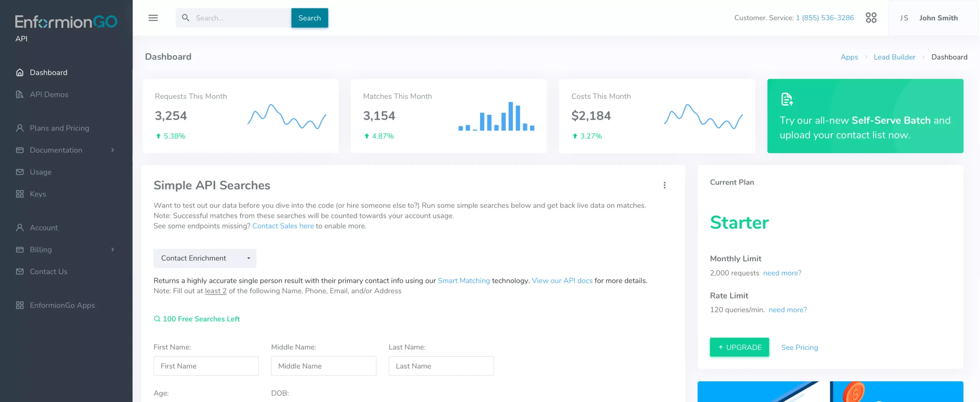The height and width of the screenshot is (402, 980).
Task: Click the First Name input field
Action: coord(206,366)
